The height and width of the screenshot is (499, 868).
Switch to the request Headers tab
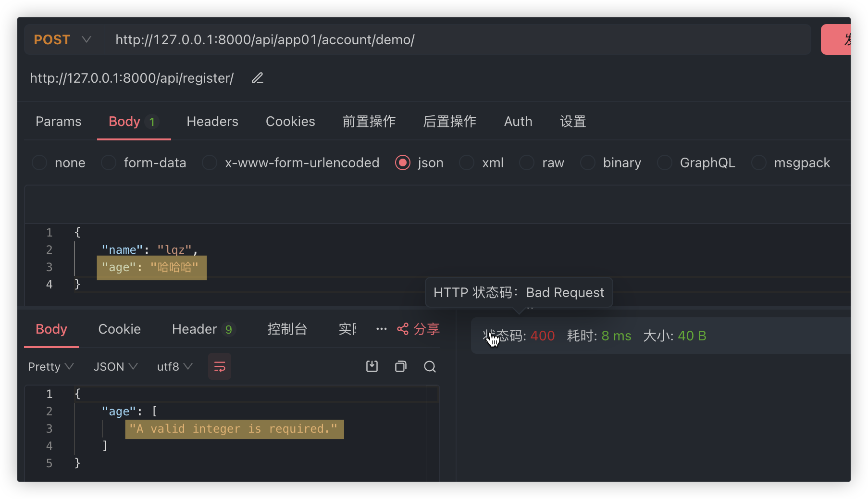pos(212,122)
